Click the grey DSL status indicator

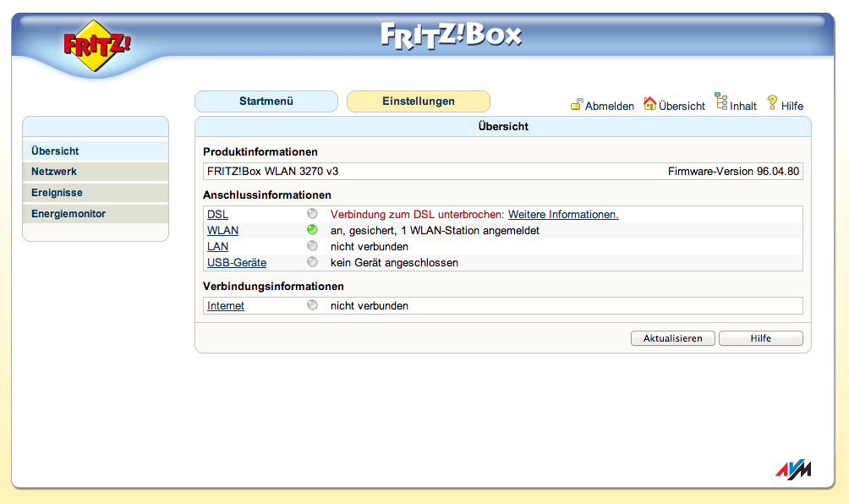coord(312,214)
